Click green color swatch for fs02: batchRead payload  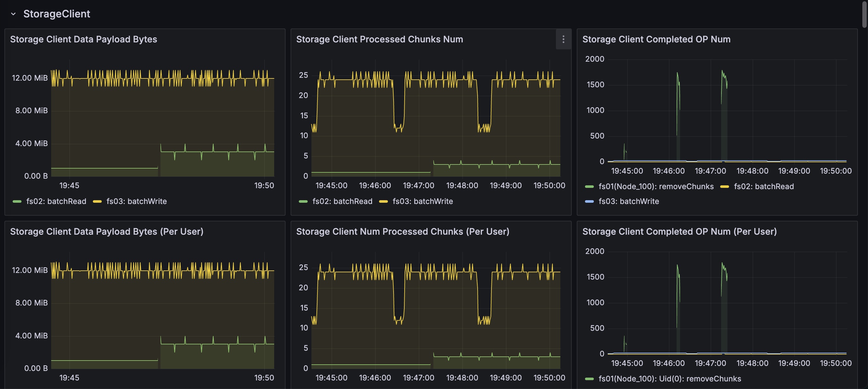17,201
